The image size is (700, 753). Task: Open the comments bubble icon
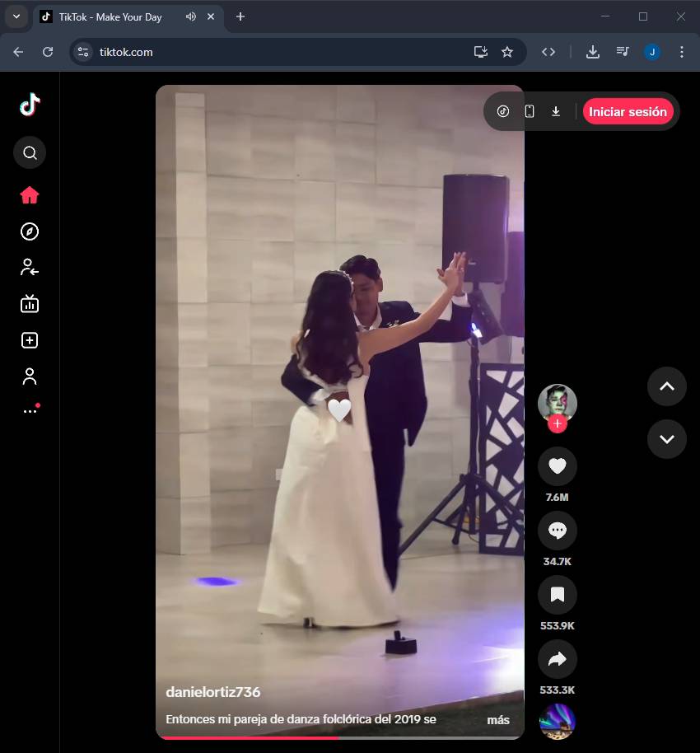[x=558, y=531]
